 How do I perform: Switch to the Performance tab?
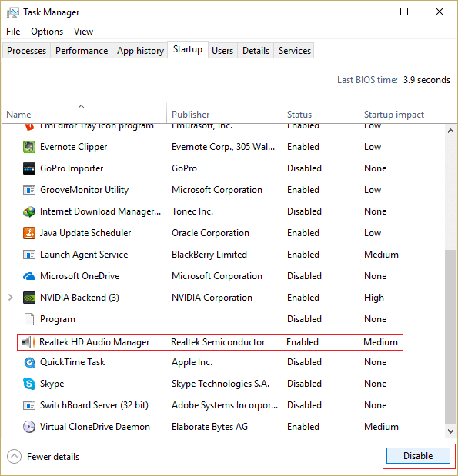[82, 51]
